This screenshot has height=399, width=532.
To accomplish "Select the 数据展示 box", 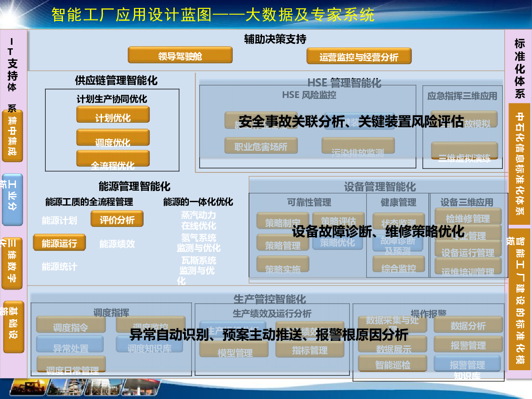I will (393, 344).
